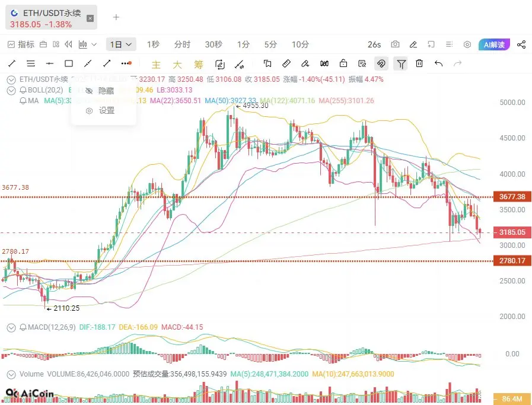Open more drawing tools ellipsis

126,63
